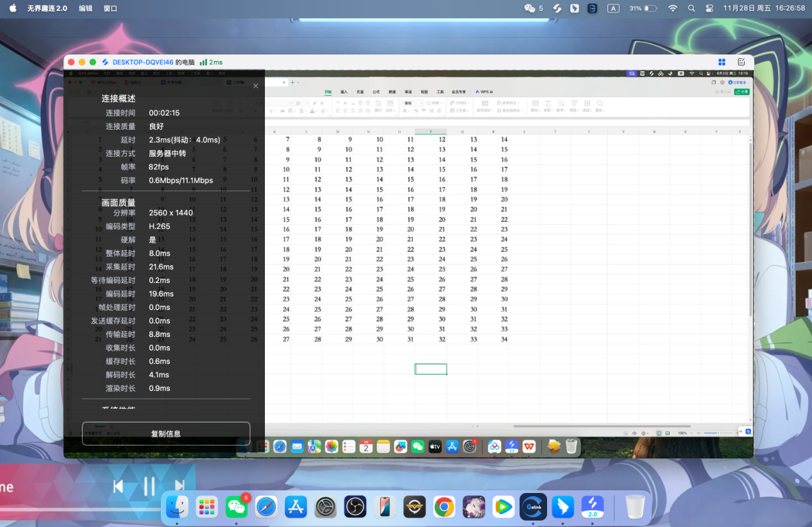Open the 窗口 menu in menu bar
812x527 pixels.
[x=110, y=8]
